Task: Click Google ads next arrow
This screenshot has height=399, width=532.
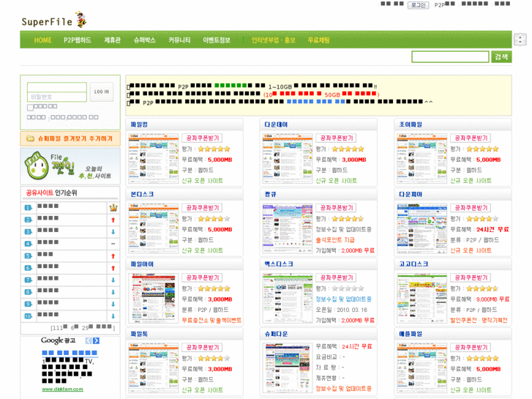Action: (97, 340)
